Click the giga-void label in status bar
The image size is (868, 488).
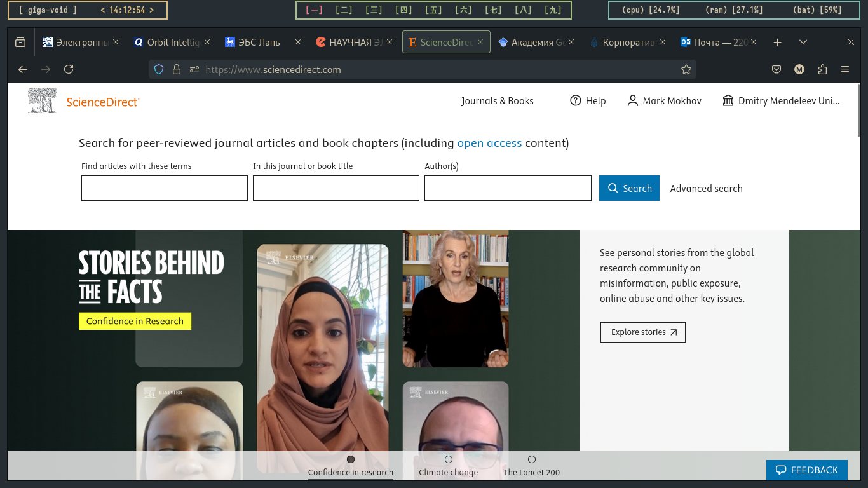pos(48,10)
